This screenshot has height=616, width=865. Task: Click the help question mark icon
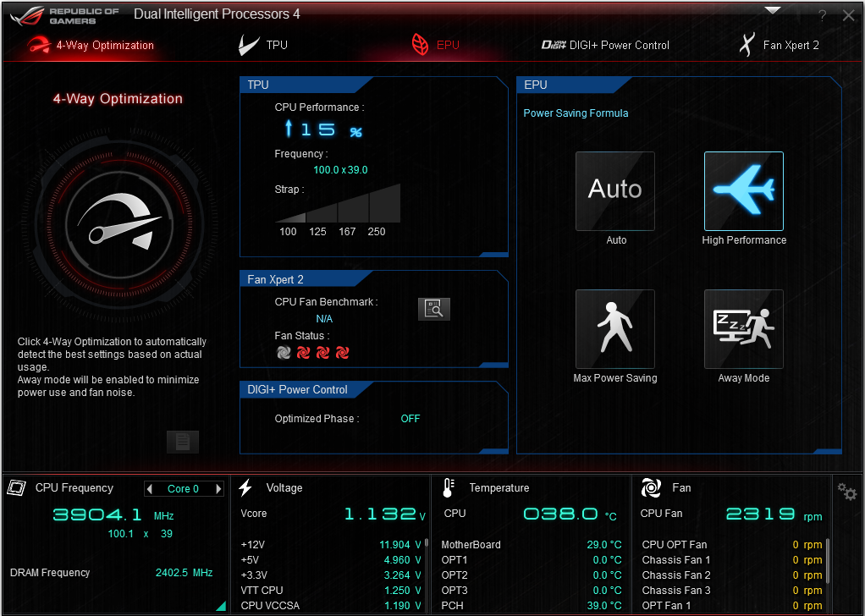click(x=823, y=16)
